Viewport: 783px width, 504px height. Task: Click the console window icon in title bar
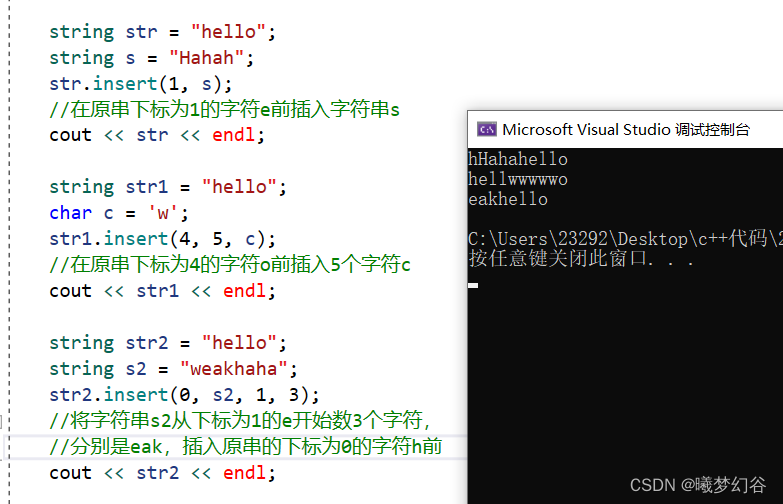pos(486,130)
